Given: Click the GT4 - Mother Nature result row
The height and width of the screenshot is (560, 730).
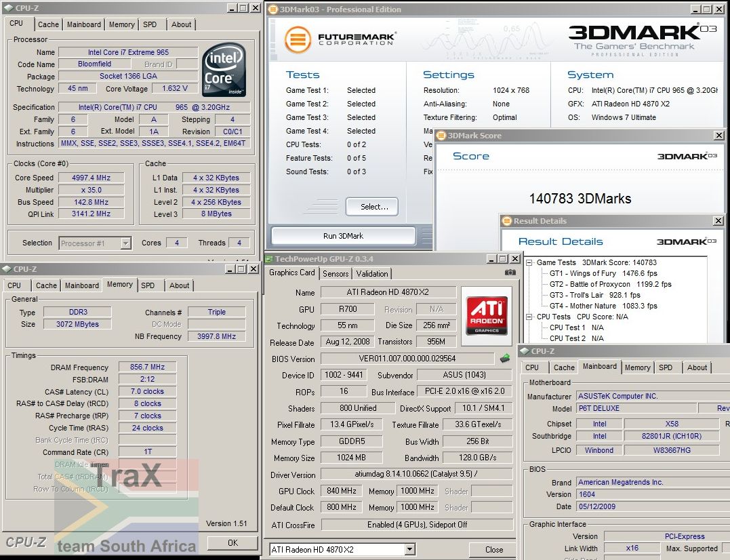Looking at the screenshot, I should [x=603, y=306].
